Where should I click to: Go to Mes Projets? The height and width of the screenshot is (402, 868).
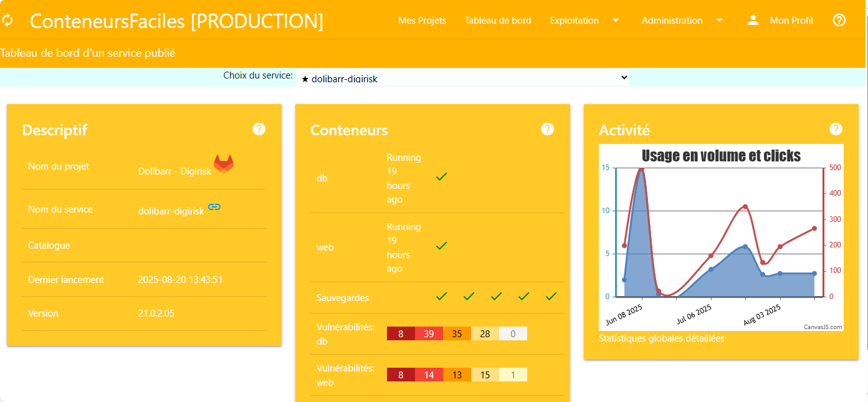pyautogui.click(x=422, y=21)
